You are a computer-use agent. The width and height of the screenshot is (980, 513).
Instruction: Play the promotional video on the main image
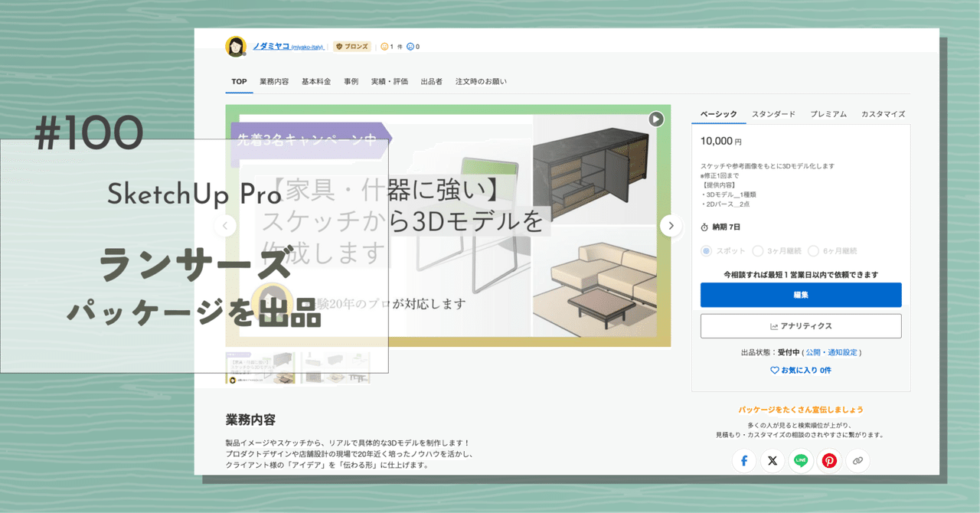(655, 119)
